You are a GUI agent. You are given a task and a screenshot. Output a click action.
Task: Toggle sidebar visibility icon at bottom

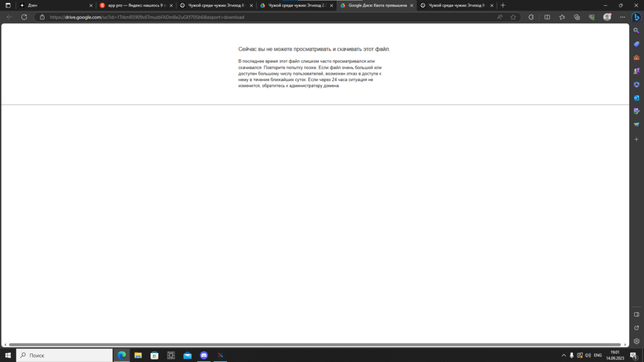636,314
